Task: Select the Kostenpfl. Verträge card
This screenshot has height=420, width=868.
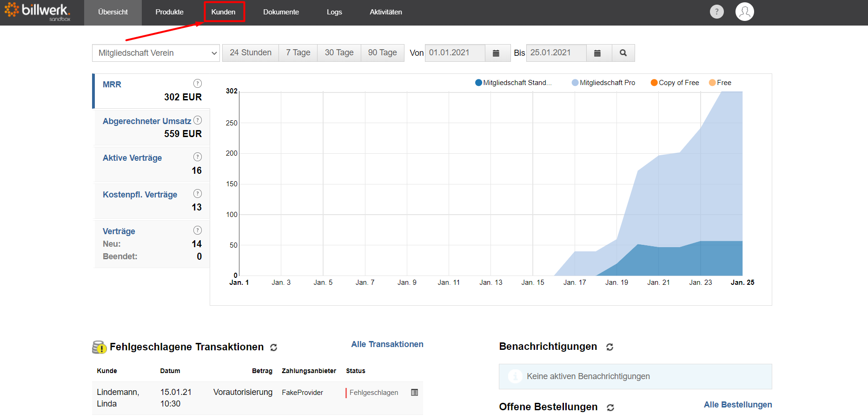Action: pyautogui.click(x=152, y=201)
